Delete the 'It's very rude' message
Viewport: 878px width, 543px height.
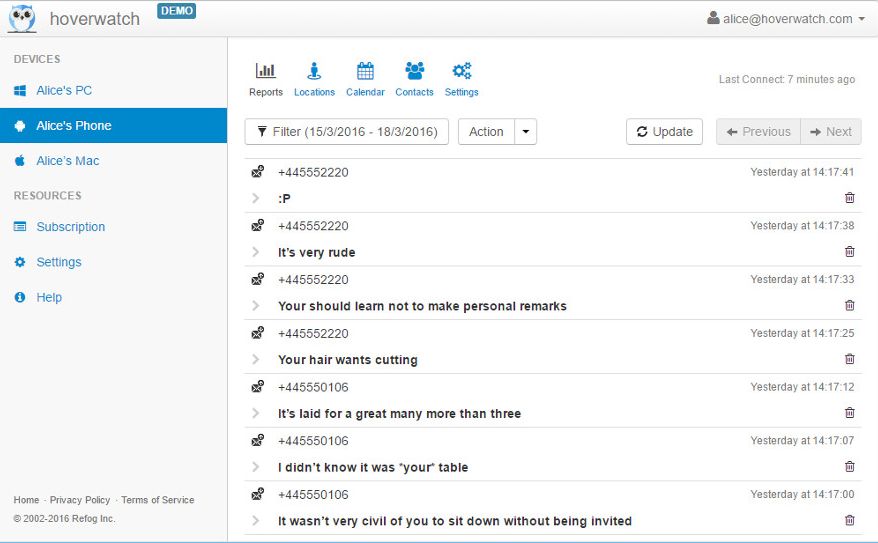[x=849, y=251]
